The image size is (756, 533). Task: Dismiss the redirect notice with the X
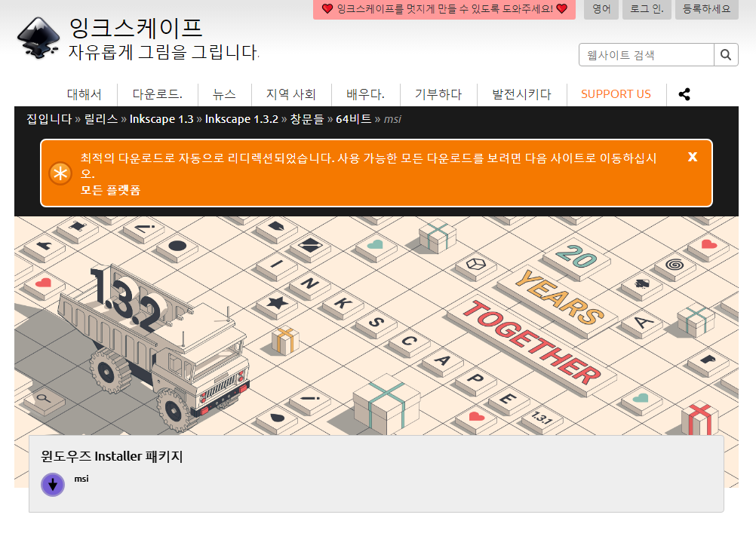point(692,157)
